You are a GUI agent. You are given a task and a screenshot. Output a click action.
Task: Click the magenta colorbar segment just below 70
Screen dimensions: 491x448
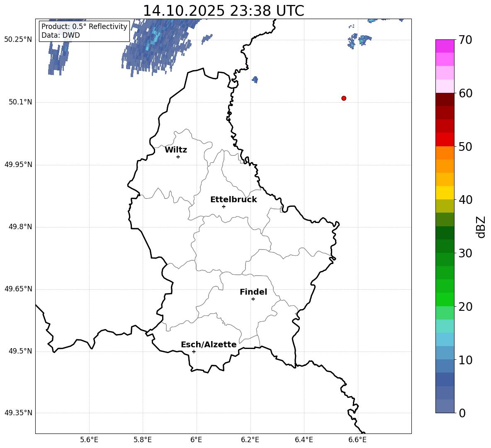[445, 46]
